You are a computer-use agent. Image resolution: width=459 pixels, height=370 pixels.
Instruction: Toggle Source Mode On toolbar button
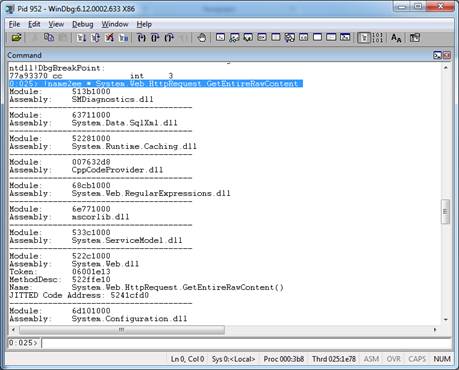(364, 38)
